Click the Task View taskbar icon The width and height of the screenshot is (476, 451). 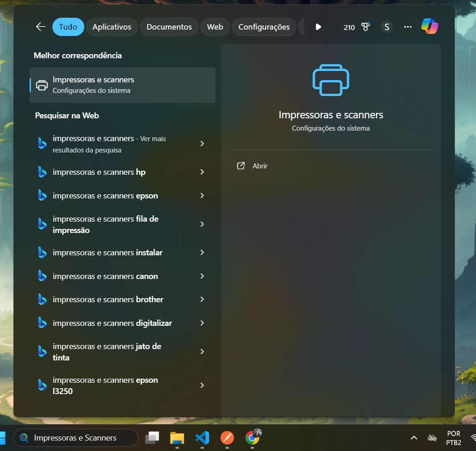coord(152,438)
